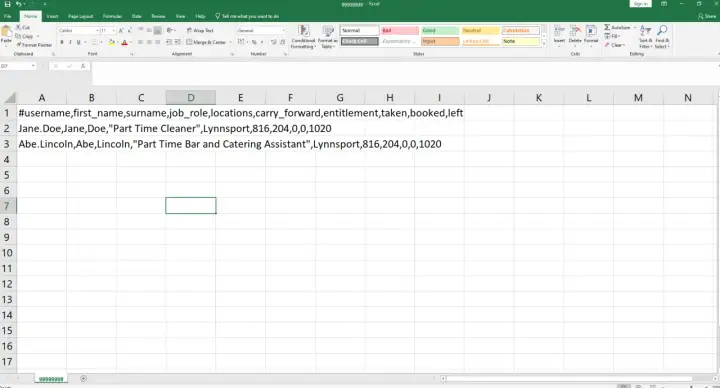Click the orientation angle text icon
720x388 pixels.
click(170, 30)
